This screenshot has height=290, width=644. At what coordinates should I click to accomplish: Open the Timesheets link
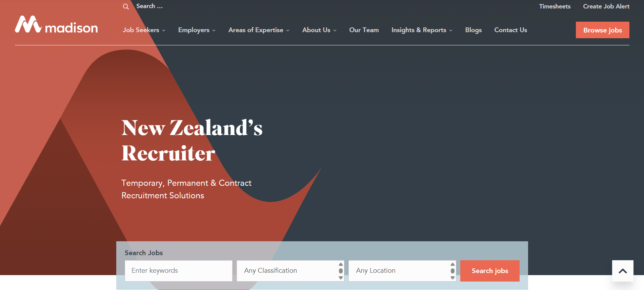555,6
